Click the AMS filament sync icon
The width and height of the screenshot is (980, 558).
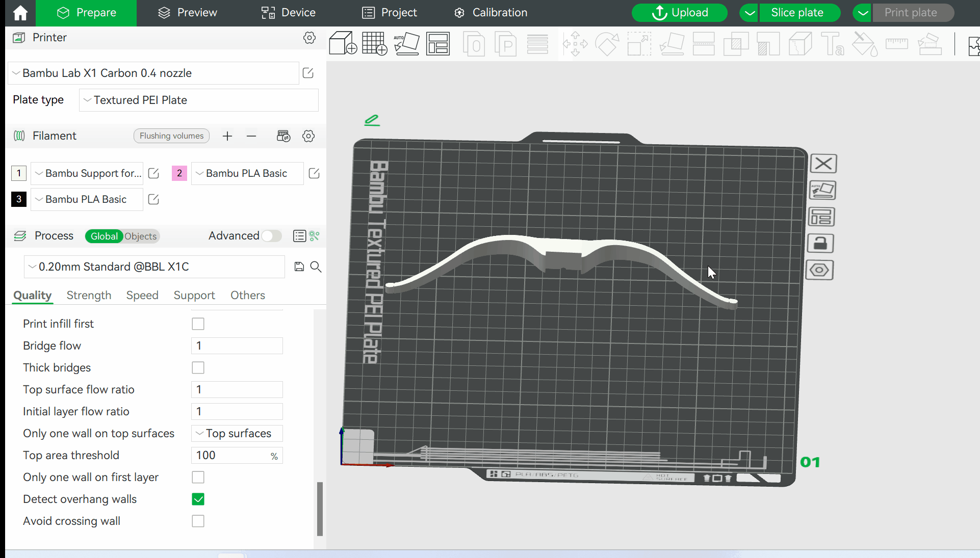click(x=283, y=136)
